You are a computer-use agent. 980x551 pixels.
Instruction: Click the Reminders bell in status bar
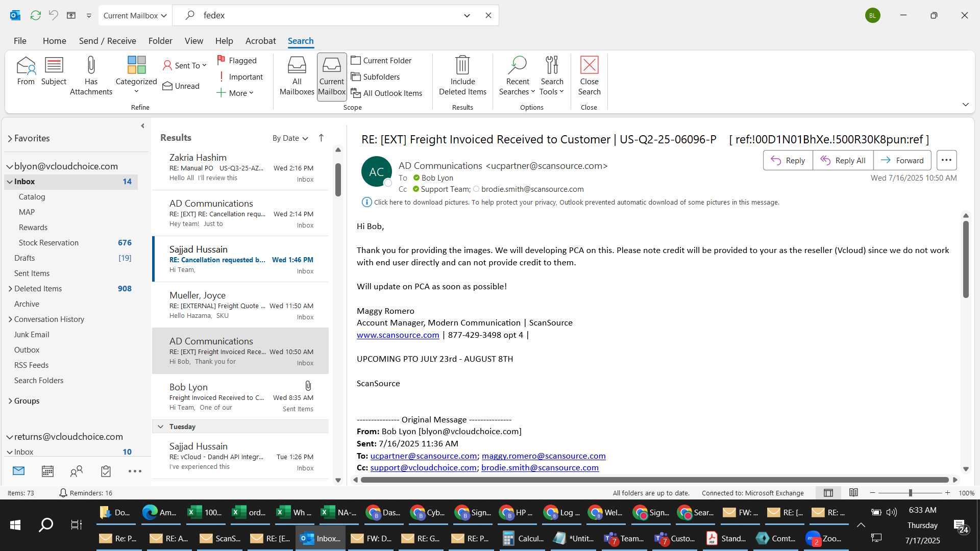[x=63, y=493]
